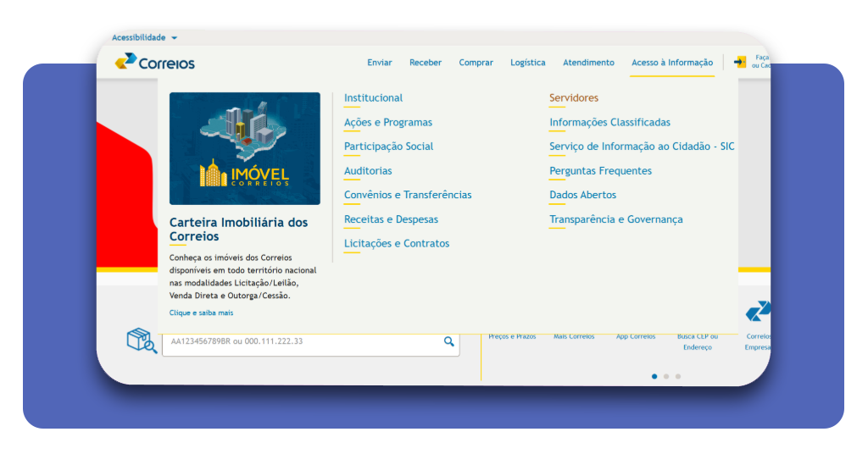Open Busca CEP ou Endereço shortcut
The width and height of the screenshot is (868, 454).
[698, 341]
